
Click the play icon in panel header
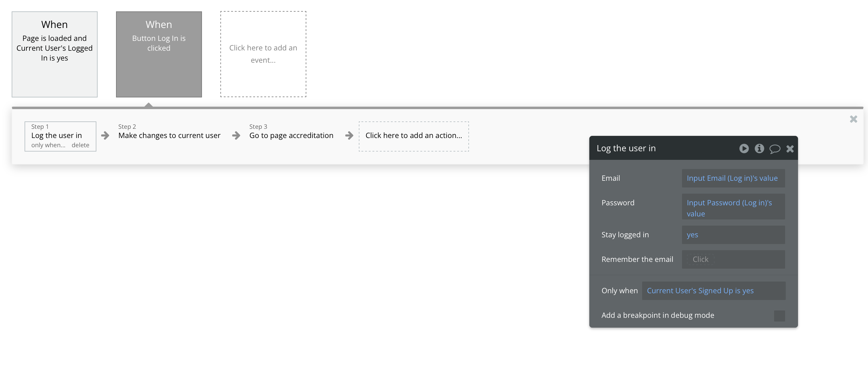click(744, 148)
